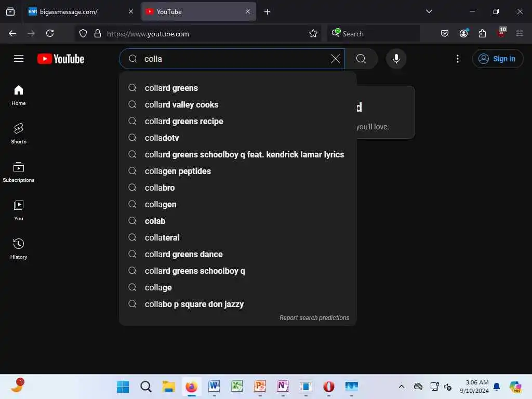Viewport: 532px width, 399px height.
Task: Open Firefox View recent browsing icon
Action: 10,11
